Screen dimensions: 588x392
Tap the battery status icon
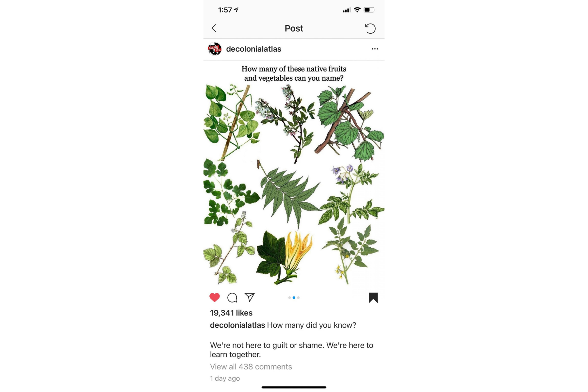coord(369,10)
